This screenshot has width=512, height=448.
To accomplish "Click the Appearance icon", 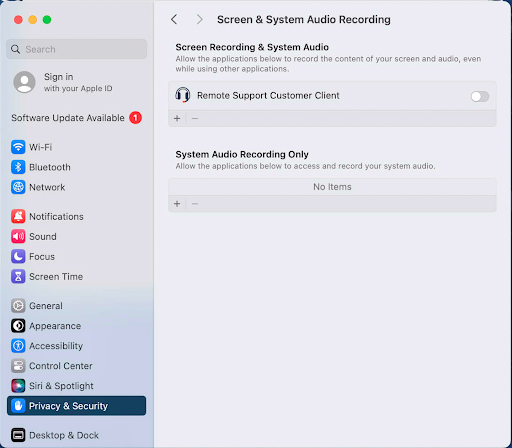I will click(18, 326).
